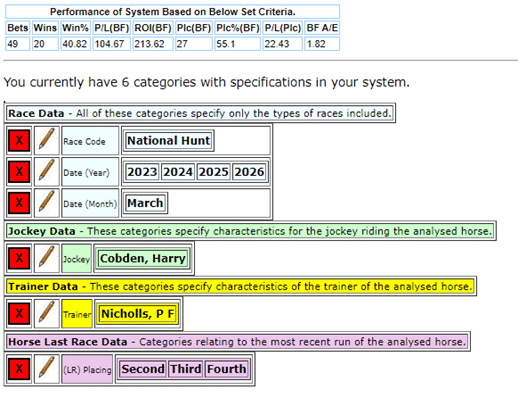Click the Performance of System title row
Image resolution: width=518 pixels, height=398 pixels.
click(x=173, y=12)
